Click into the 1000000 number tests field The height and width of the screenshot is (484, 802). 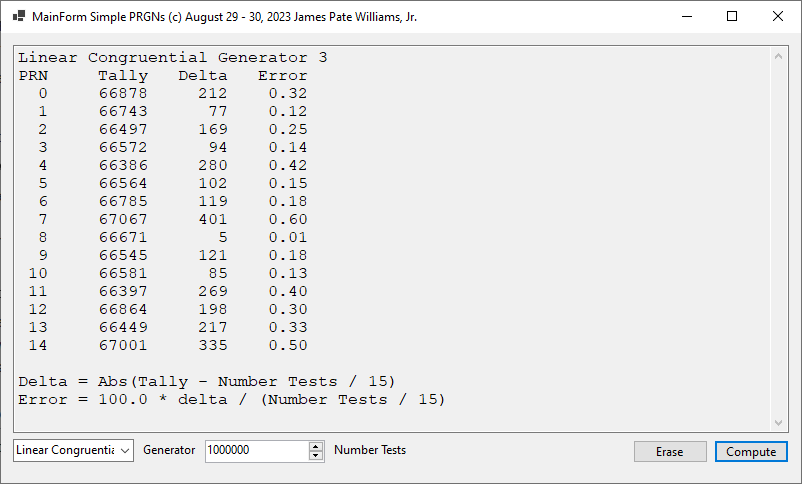255,451
